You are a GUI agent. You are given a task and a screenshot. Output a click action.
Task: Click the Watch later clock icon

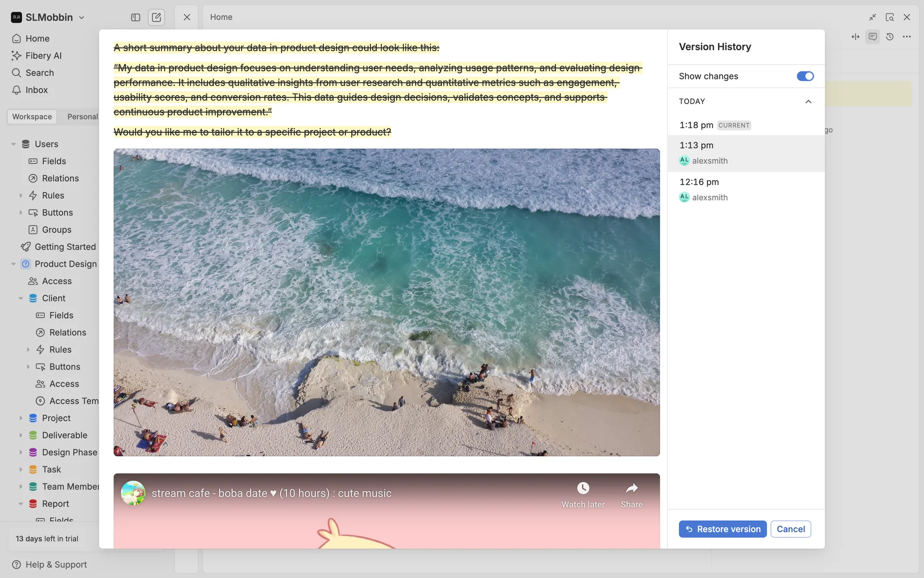pos(583,488)
